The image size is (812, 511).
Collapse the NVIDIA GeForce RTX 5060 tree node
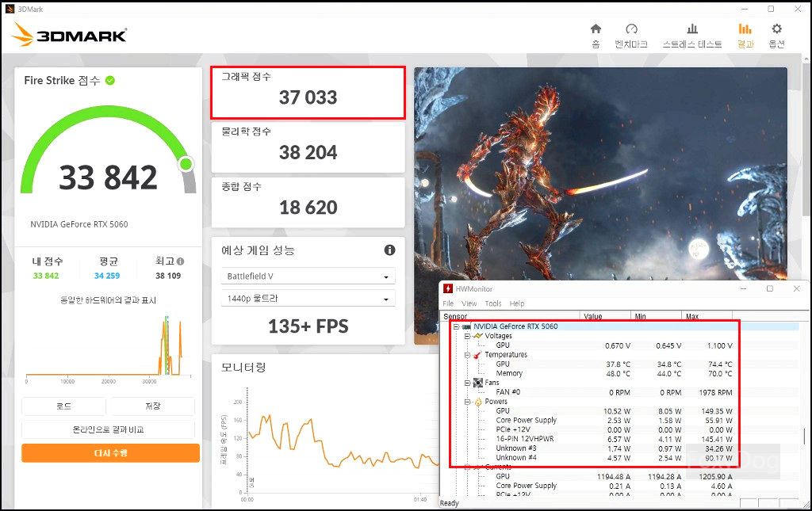coord(456,326)
